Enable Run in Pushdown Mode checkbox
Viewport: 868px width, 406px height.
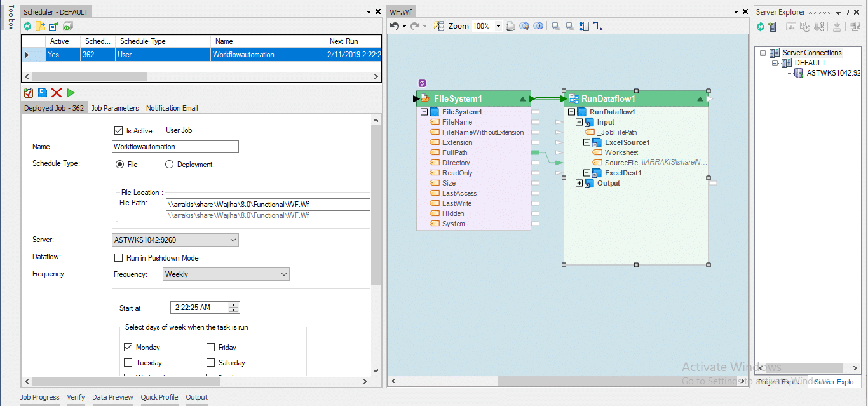point(118,258)
